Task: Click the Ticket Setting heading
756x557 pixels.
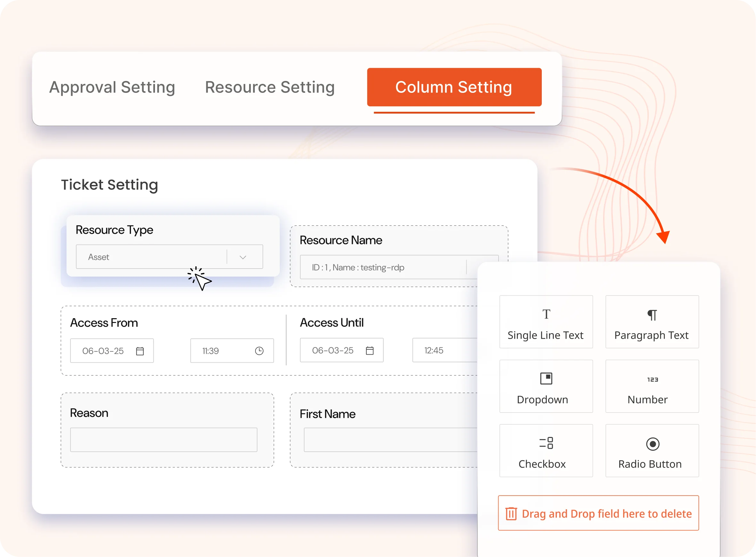Action: click(x=109, y=184)
